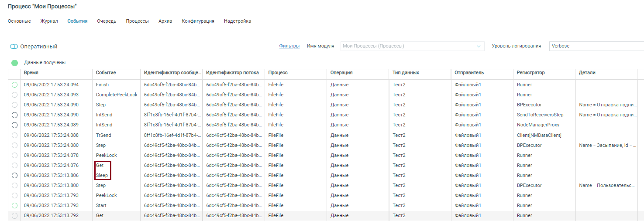The image size is (644, 221).
Task: Click the status circle in TrSend row
Action: coord(14,135)
